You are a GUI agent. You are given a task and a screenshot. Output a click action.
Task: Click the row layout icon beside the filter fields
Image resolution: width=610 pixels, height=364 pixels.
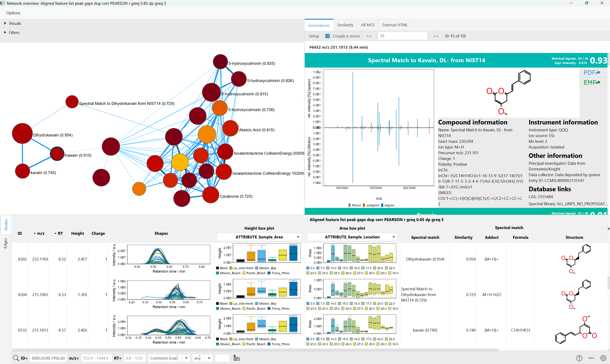point(236,358)
